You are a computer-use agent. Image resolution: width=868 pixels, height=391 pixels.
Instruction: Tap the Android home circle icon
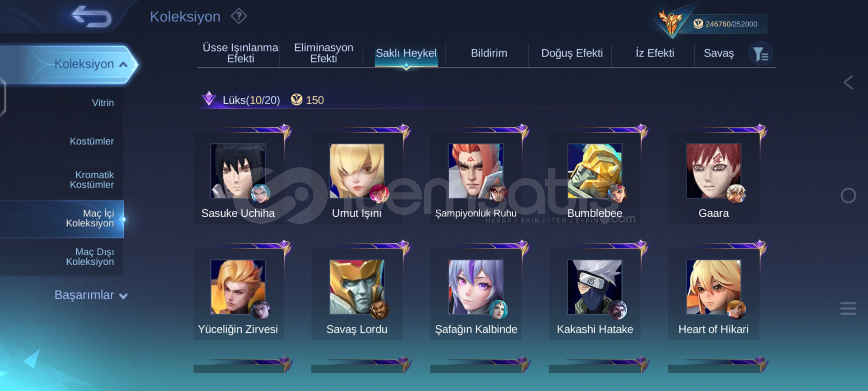(x=848, y=195)
